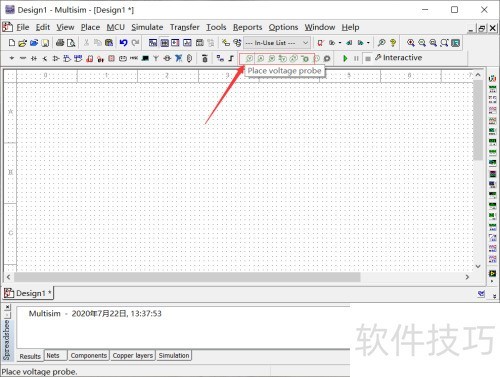Toggle the Spreadsheet View panel
The height and width of the screenshot is (377, 500).
click(164, 43)
